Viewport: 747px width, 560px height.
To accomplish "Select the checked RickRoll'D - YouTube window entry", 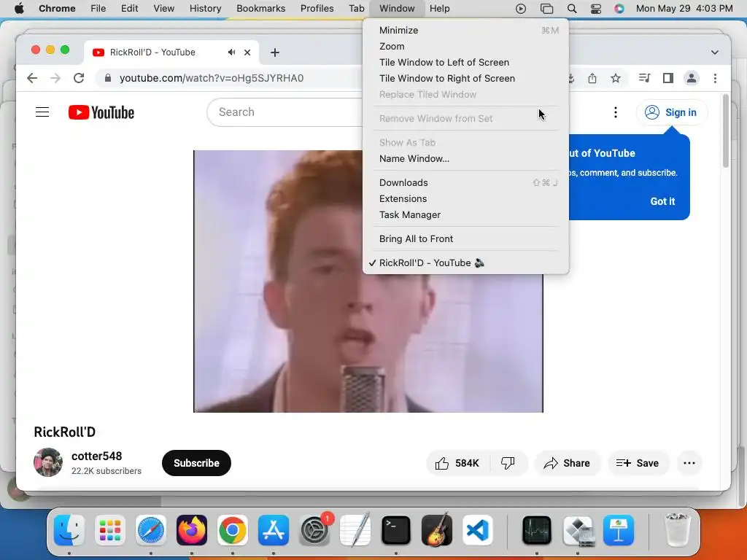I will pyautogui.click(x=466, y=263).
